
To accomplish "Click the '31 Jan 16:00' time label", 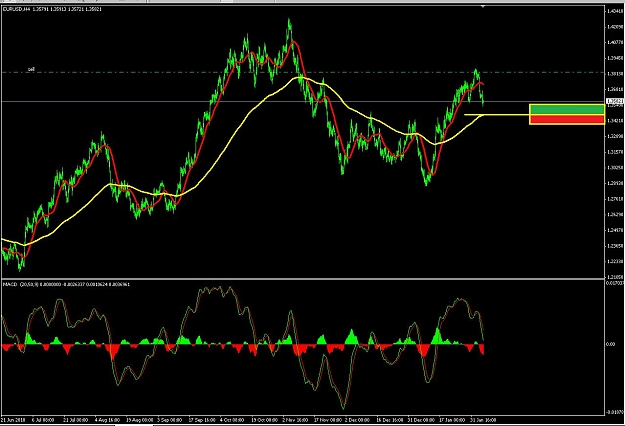I will point(483,420).
